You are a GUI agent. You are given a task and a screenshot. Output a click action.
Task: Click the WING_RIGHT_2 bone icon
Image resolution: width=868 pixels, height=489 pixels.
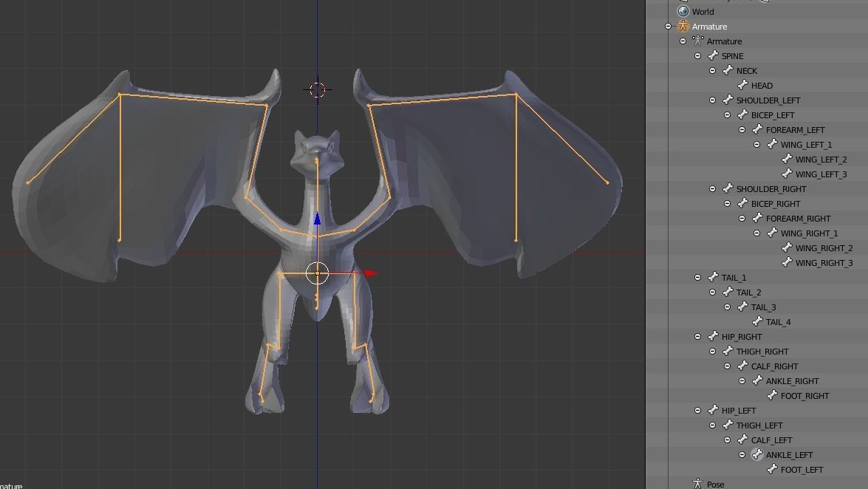pos(787,247)
